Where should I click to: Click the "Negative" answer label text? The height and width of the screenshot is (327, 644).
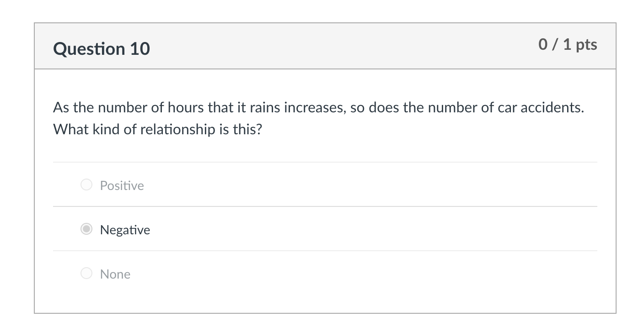125,230
